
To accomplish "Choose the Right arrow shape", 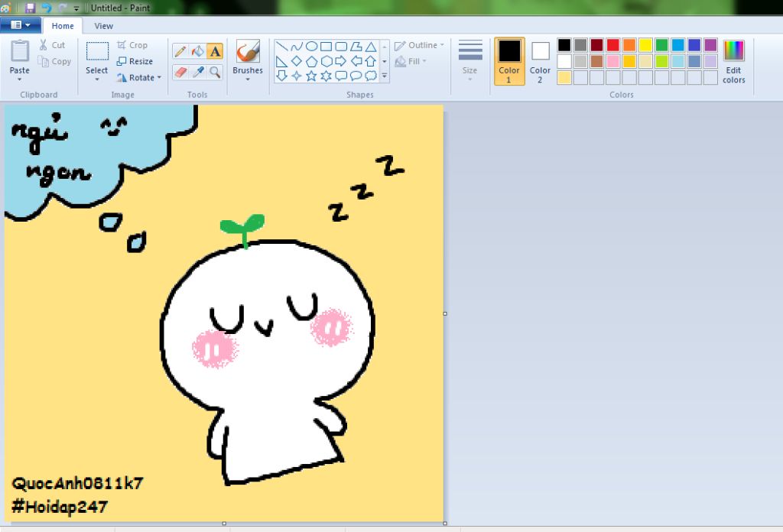I will point(341,61).
